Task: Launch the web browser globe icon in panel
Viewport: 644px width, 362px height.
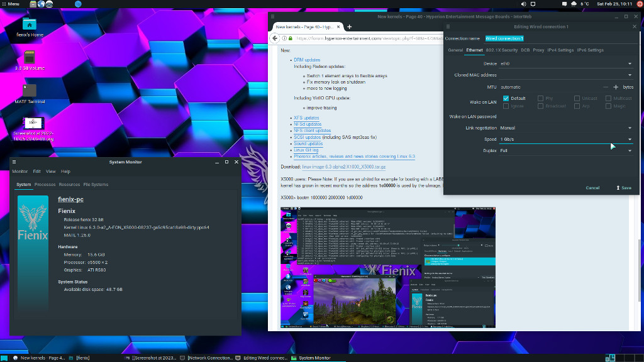Action: point(41,4)
